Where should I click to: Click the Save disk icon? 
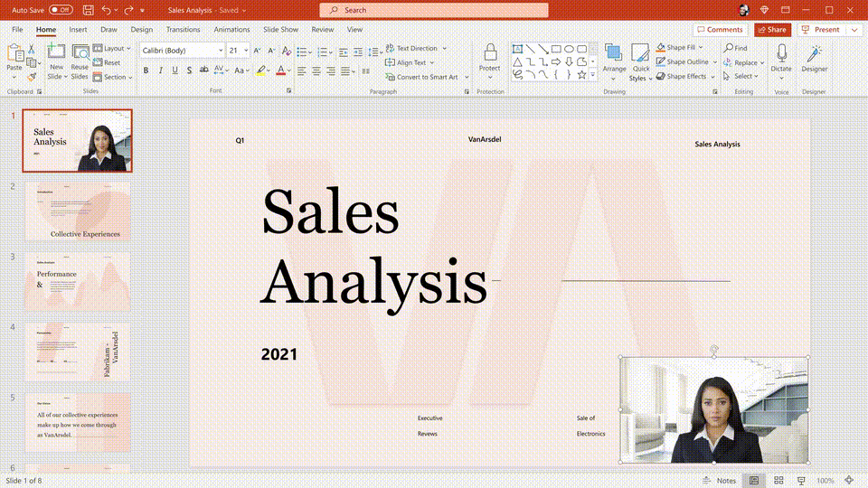point(88,10)
